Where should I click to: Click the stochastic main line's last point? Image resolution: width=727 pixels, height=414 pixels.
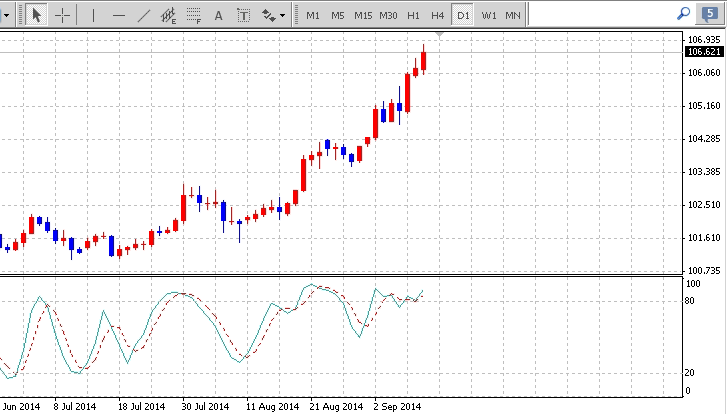(x=423, y=291)
